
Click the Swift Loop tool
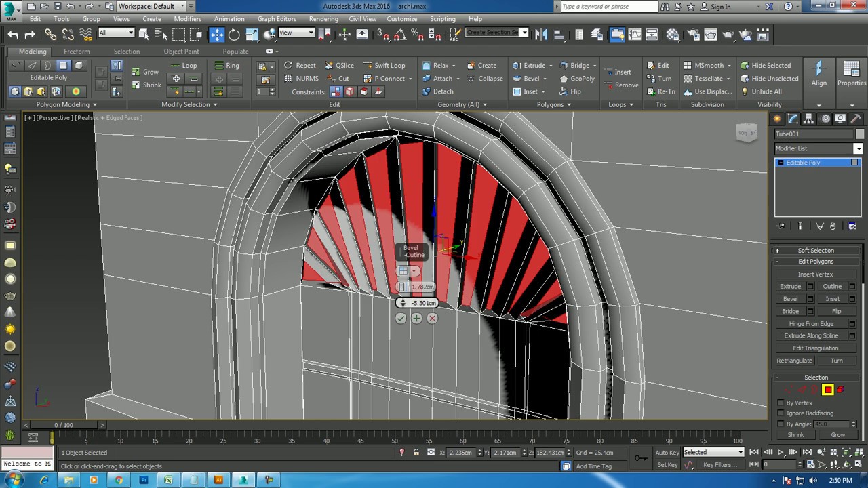pos(384,66)
